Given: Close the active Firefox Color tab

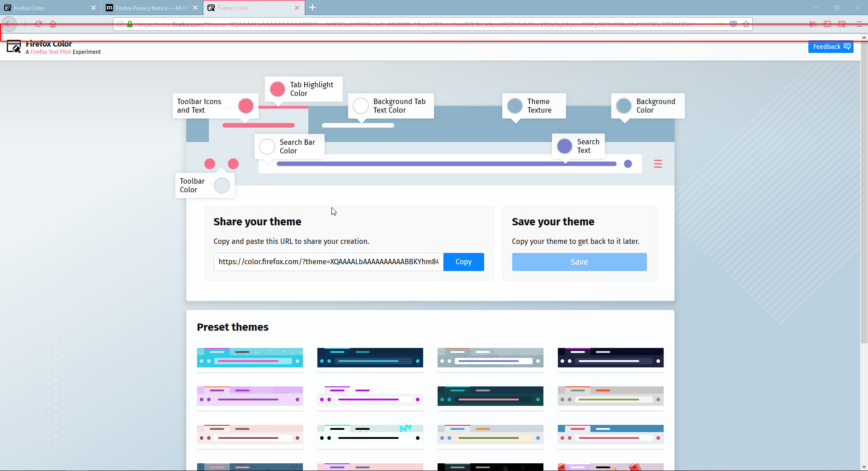Looking at the screenshot, I should click(297, 8).
